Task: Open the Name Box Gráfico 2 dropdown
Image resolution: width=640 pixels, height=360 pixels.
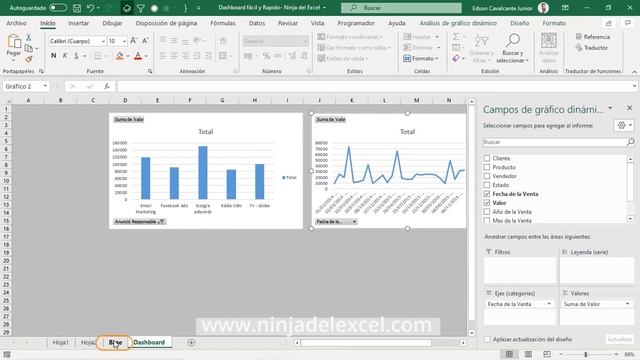Action: click(x=45, y=86)
